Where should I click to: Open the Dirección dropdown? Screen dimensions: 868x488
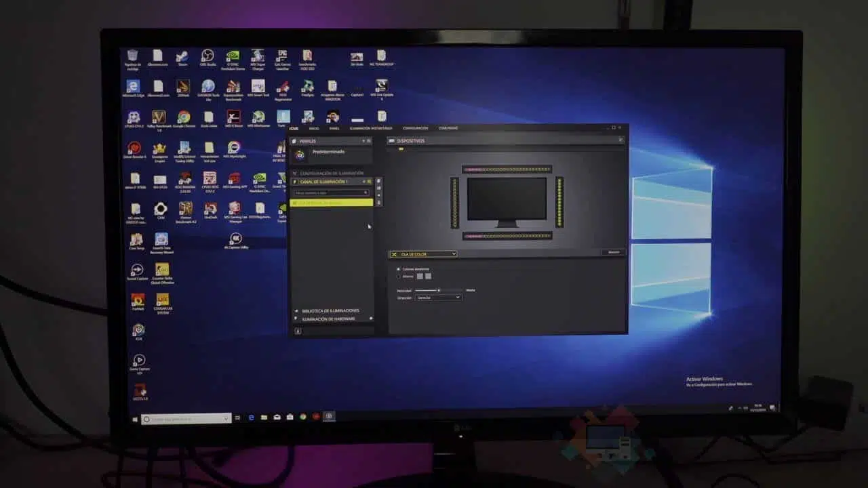click(x=438, y=298)
